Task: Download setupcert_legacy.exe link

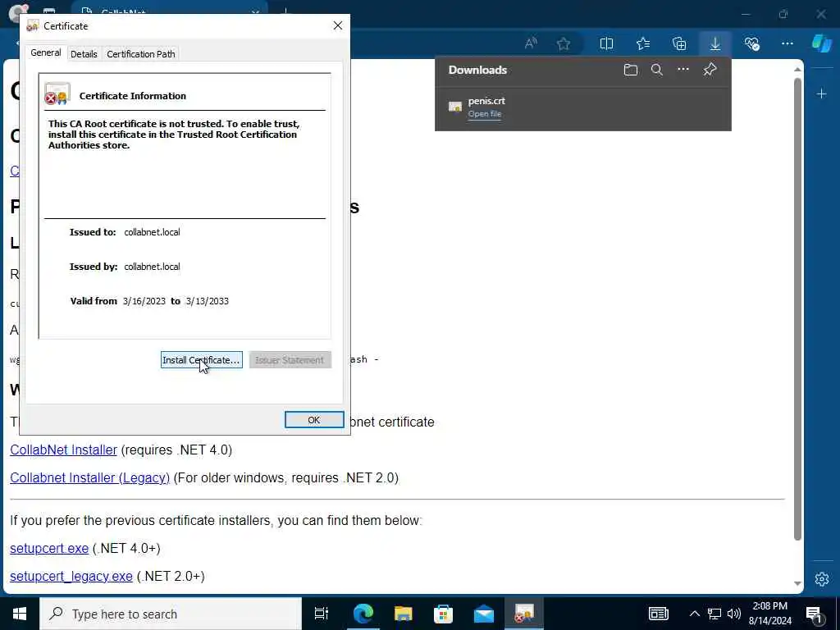Action: point(71,577)
